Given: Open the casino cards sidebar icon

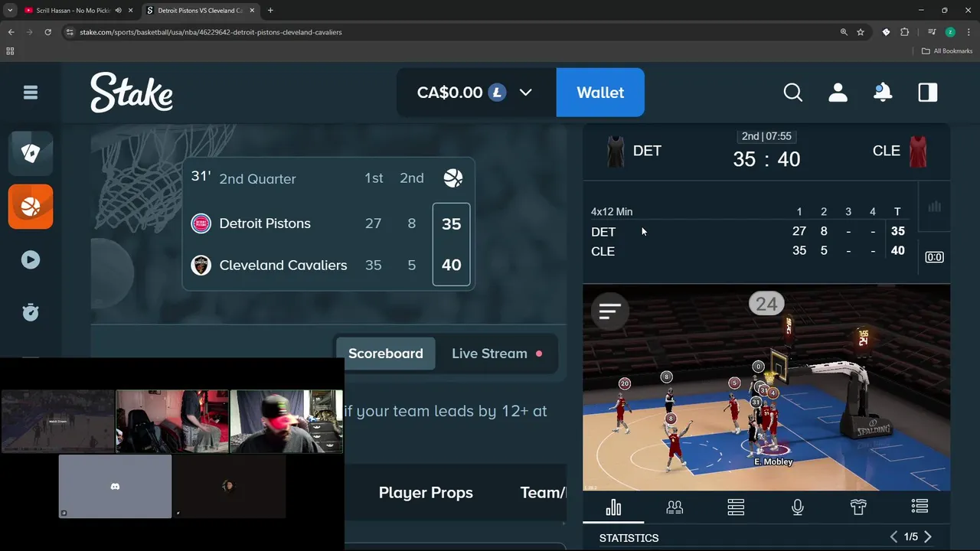Looking at the screenshot, I should (31, 153).
